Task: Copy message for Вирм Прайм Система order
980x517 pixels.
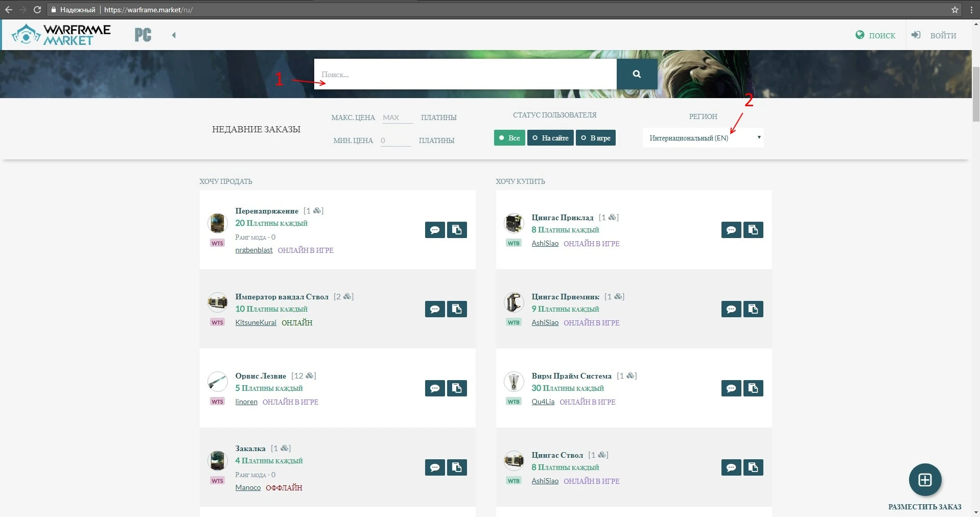Action: (x=753, y=388)
